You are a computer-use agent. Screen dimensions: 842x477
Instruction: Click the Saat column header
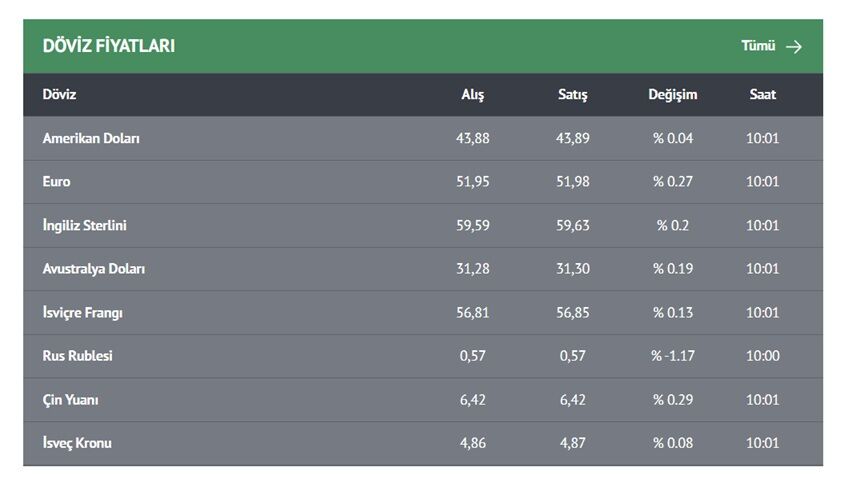click(763, 95)
